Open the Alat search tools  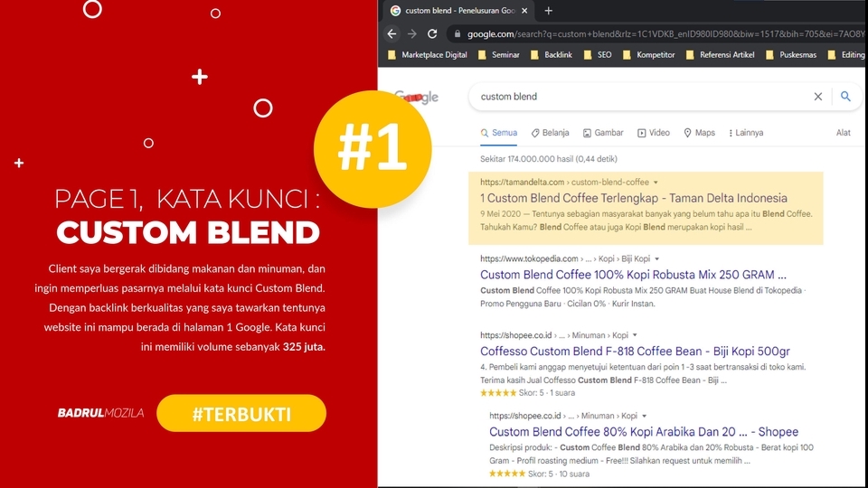[843, 133]
